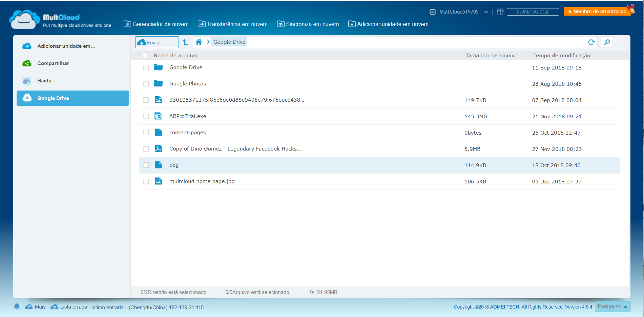This screenshot has width=644, height=317.
Task: Check the box for ABProTrial.exe
Action: [146, 116]
